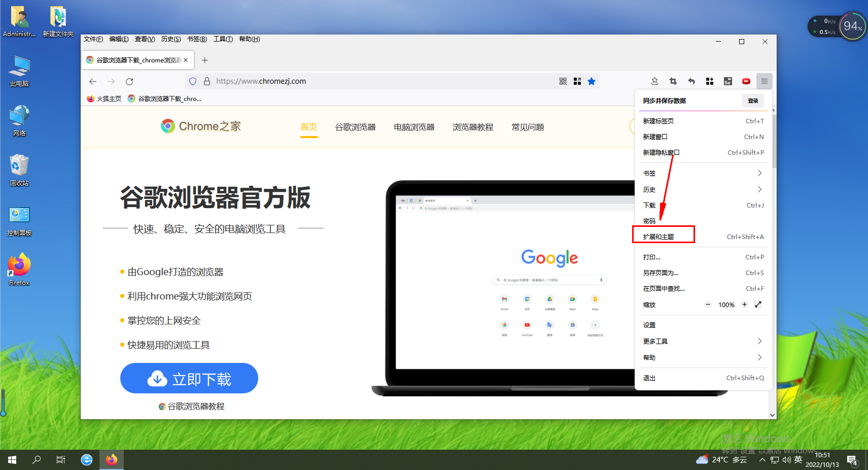This screenshot has height=470, width=868.
Task: Open the volume speaker tray icon
Action: click(786, 460)
